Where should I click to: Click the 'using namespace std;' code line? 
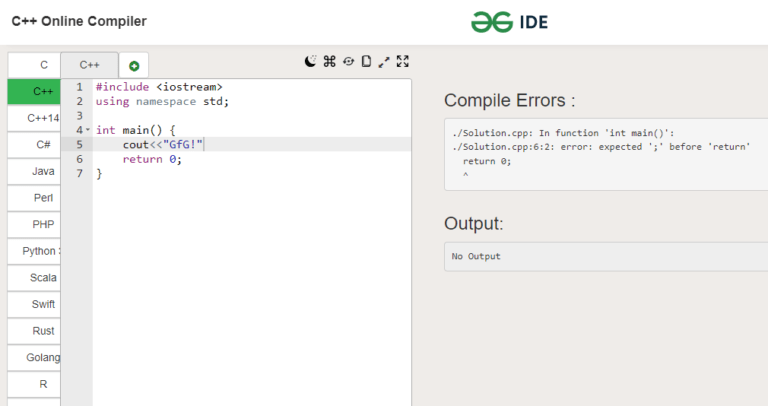162,101
